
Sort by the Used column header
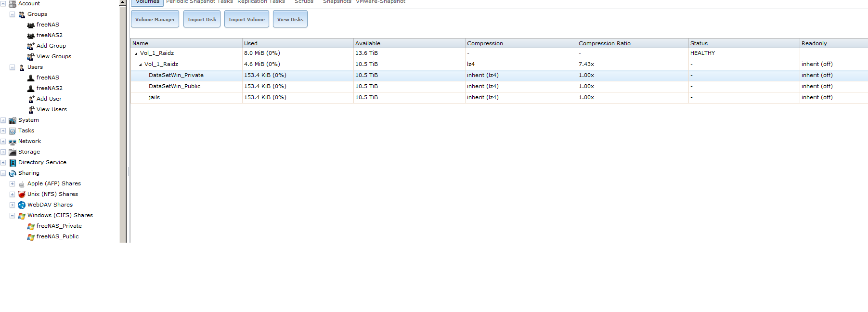298,43
